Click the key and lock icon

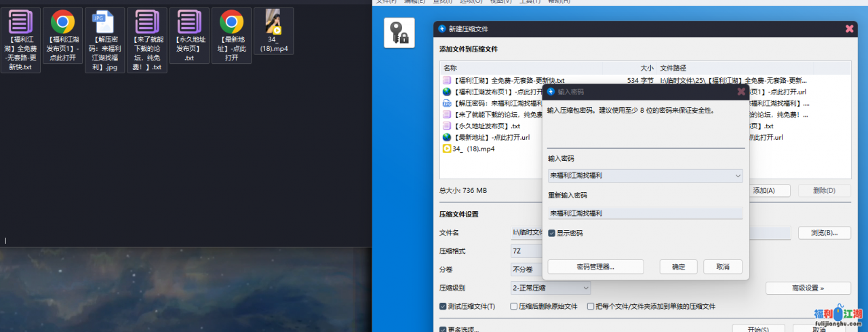tap(399, 33)
